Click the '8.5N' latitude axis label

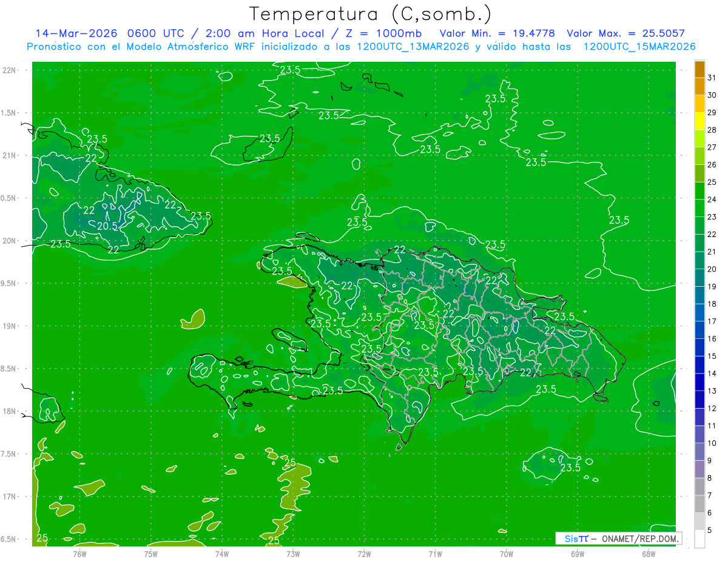[x=8, y=369]
